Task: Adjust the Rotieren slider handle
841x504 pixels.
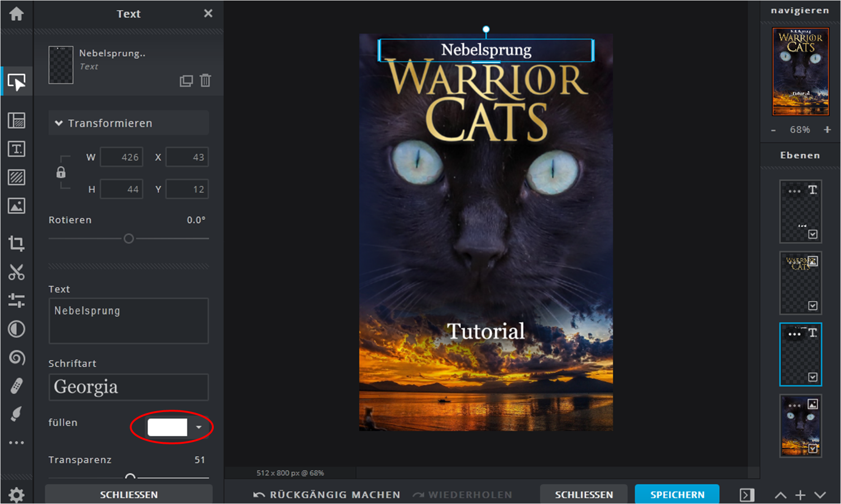Action: 128,238
